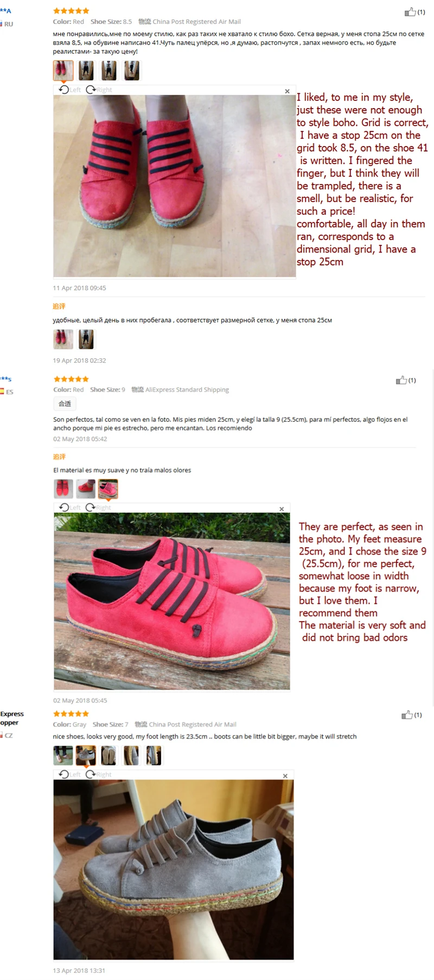Like the ES buyer's review with thumbs-up
434x980 pixels.
(401, 380)
